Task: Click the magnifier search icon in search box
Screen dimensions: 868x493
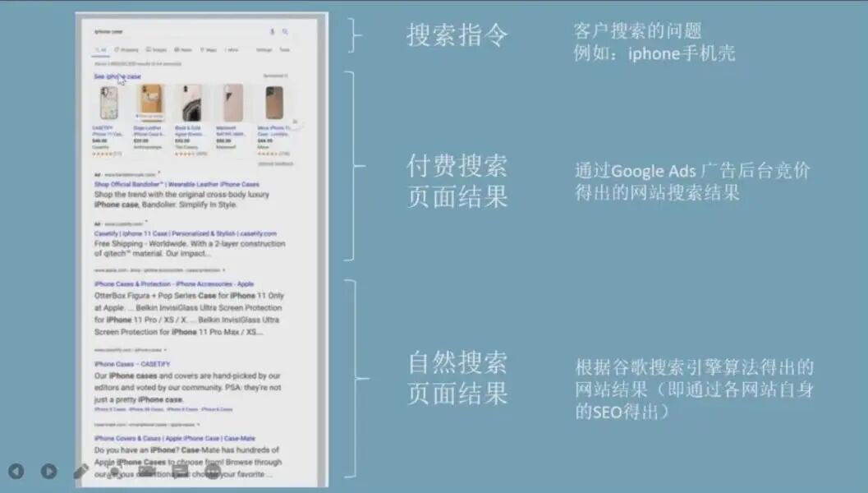Action: tap(285, 31)
